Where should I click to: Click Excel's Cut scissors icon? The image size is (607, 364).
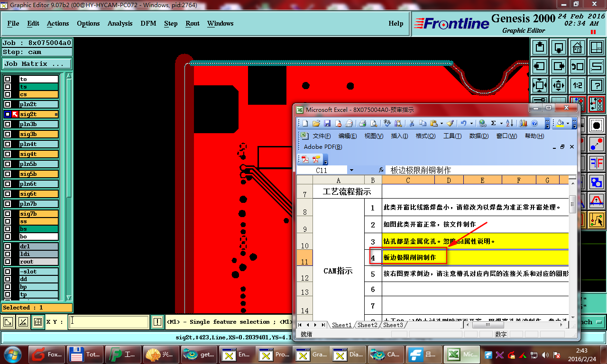click(412, 123)
